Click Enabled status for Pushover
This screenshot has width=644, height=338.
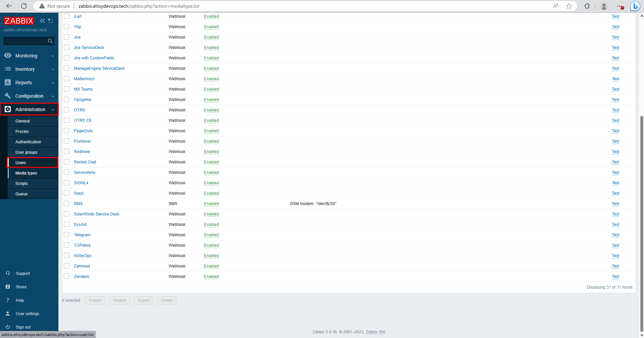(211, 141)
